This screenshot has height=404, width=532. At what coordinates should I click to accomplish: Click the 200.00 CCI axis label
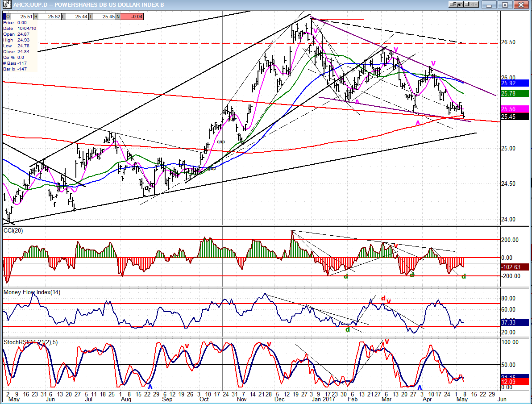pyautogui.click(x=510, y=240)
